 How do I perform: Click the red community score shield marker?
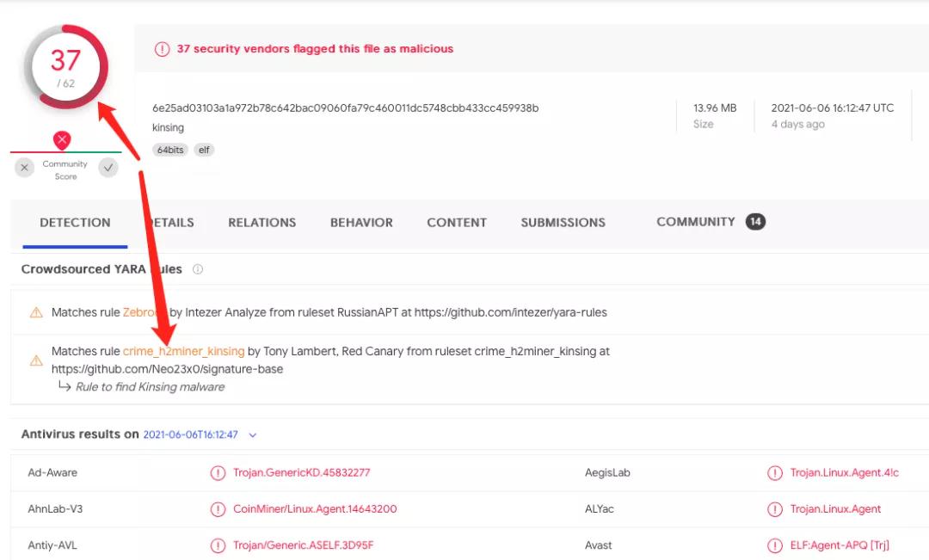(62, 140)
